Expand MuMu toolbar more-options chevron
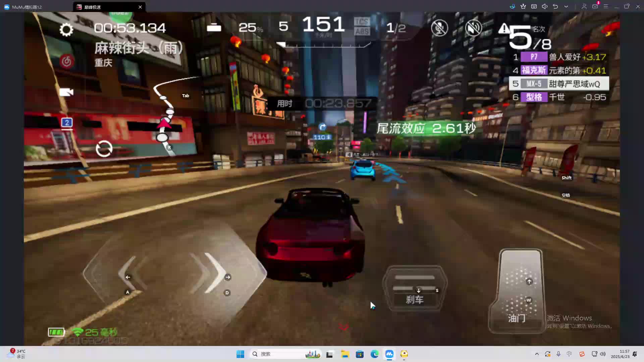Image resolution: width=644 pixels, height=362 pixels. coord(566,6)
